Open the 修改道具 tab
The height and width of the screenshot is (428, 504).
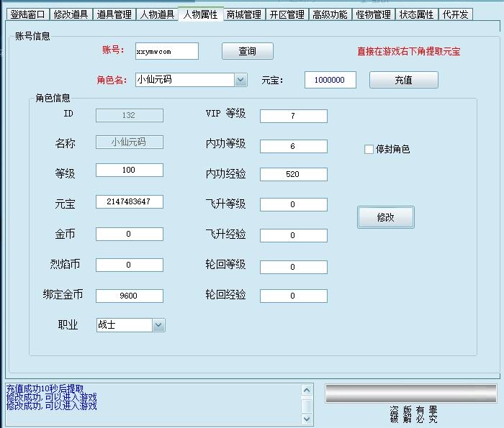pyautogui.click(x=71, y=14)
